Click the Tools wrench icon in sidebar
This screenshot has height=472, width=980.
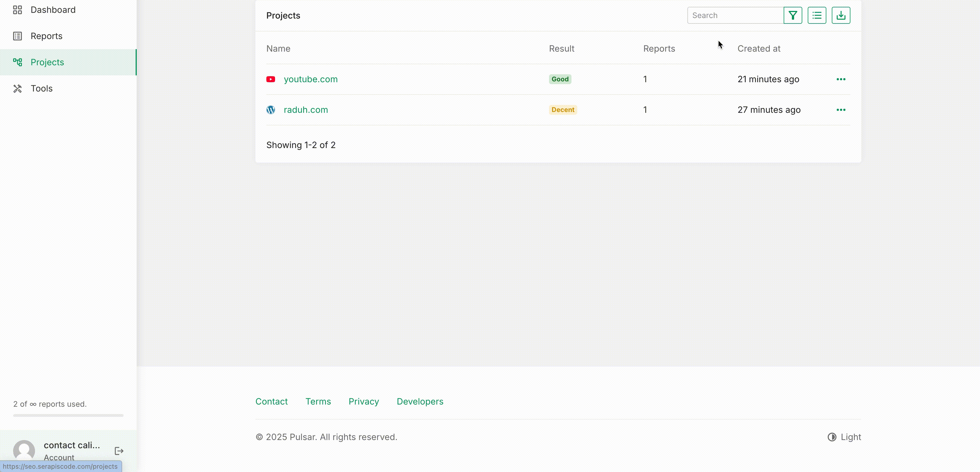17,88
